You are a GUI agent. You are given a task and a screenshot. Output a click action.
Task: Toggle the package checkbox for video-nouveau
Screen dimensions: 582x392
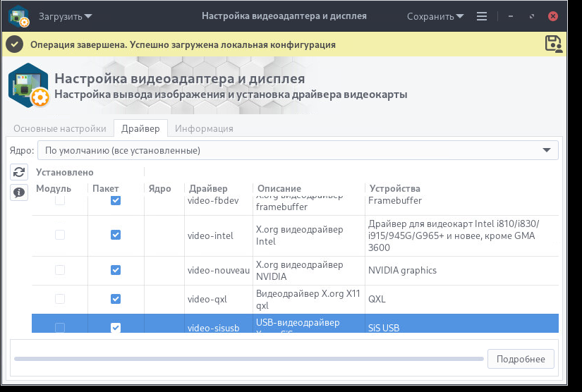(x=116, y=270)
